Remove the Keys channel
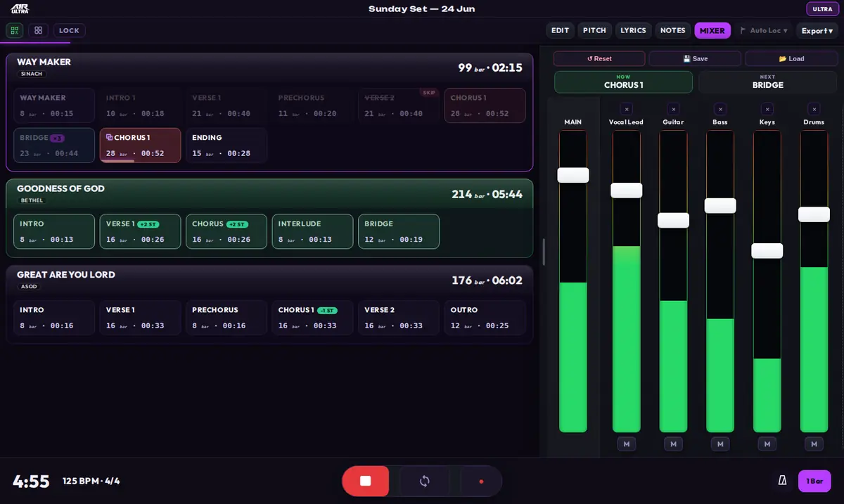Image resolution: width=844 pixels, height=504 pixels. (767, 109)
